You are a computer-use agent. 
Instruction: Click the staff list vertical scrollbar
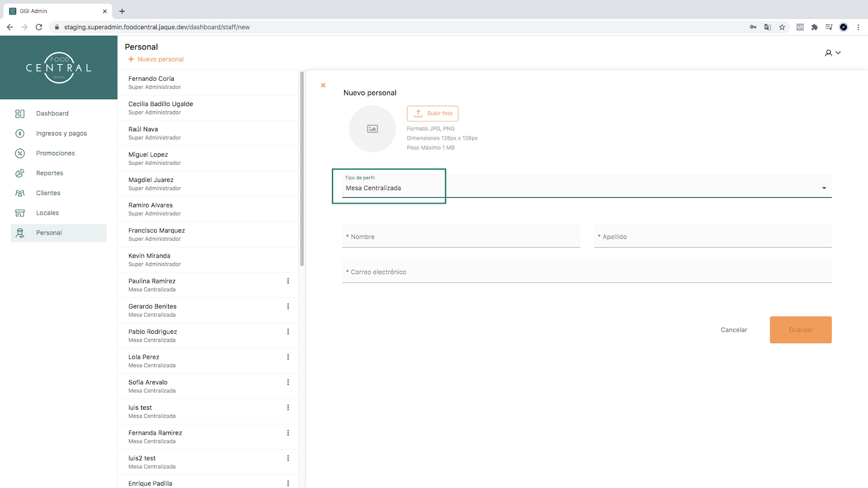[302, 169]
